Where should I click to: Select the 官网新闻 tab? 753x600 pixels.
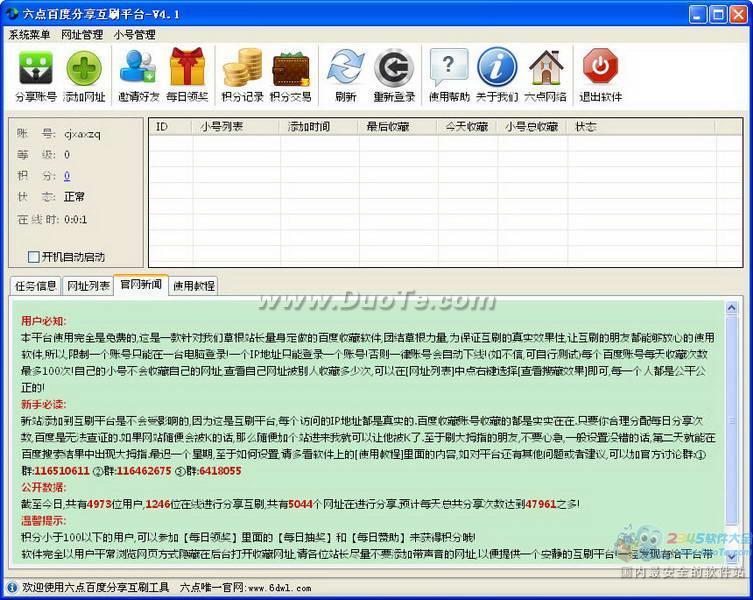(141, 284)
